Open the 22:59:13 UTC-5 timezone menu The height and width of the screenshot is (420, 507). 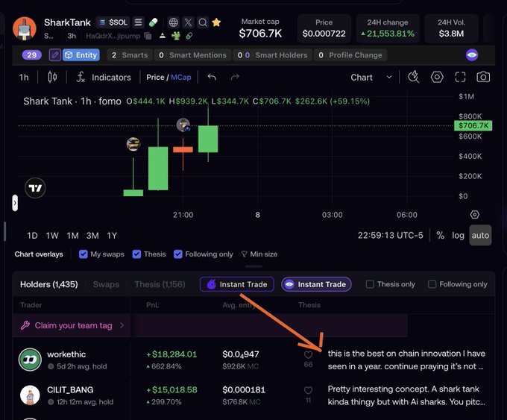[x=390, y=235]
